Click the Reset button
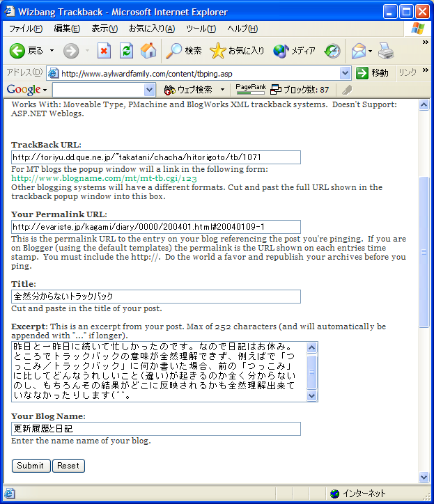This screenshot has height=504, width=434. pyautogui.click(x=68, y=466)
